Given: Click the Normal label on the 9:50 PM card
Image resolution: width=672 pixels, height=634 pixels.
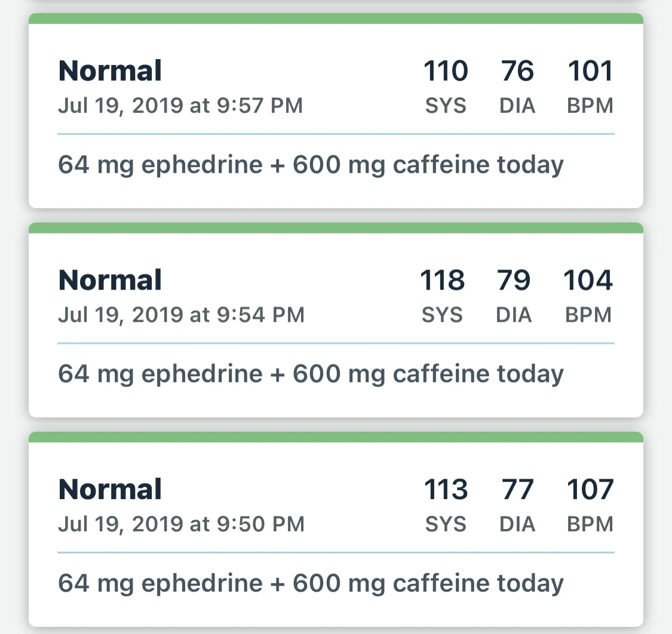Looking at the screenshot, I should pyautogui.click(x=110, y=490).
